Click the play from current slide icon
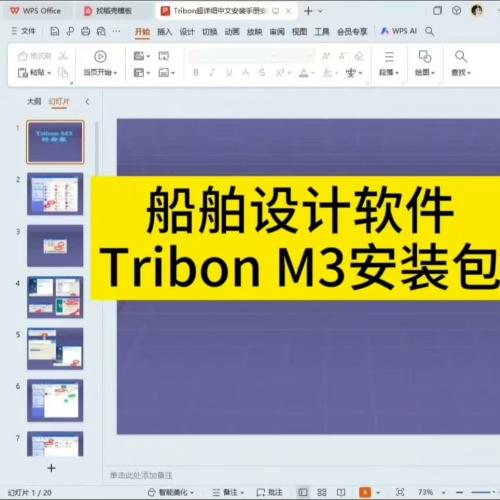 [100, 56]
